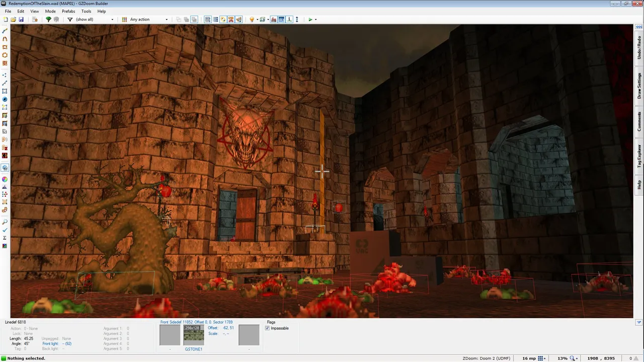Toggle the models rendering button
The width and height of the screenshot is (644, 362).
click(262, 19)
